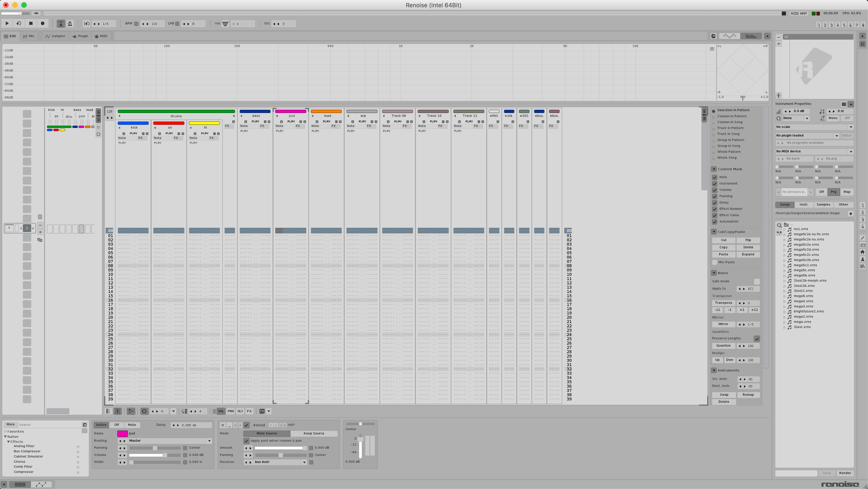This screenshot has width=868, height=489.
Task: Toggle loop pattern playback button
Action: tap(19, 23)
